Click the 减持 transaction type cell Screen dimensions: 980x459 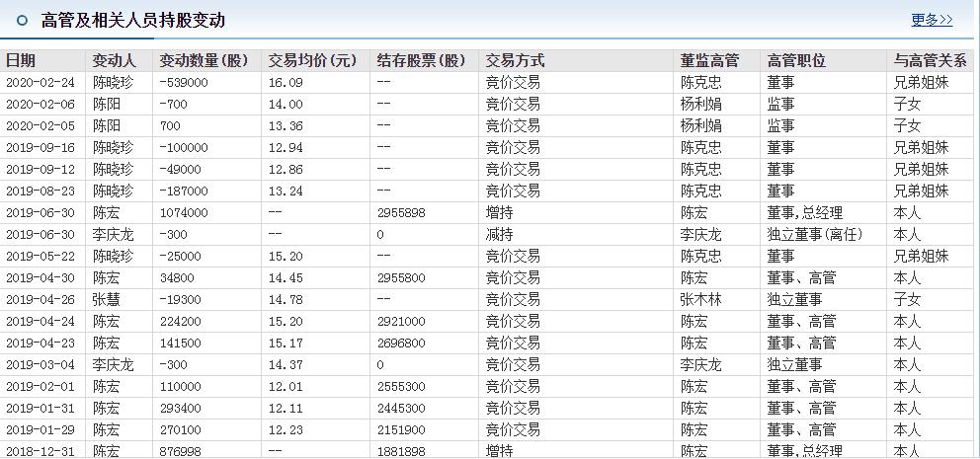499,235
